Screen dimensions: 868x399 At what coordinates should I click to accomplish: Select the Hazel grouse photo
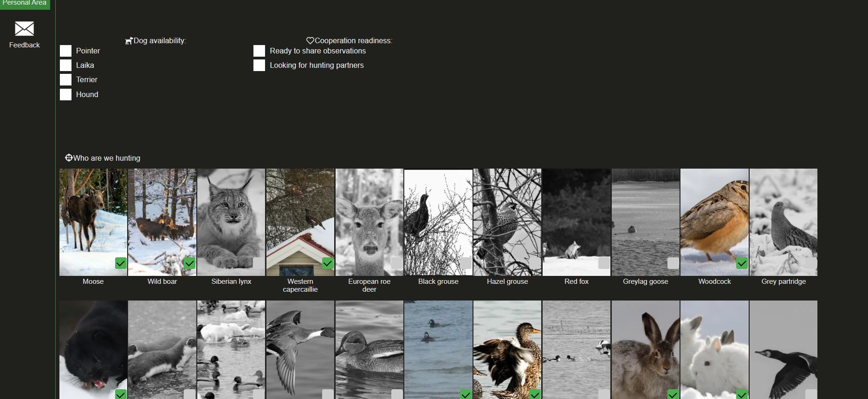pyautogui.click(x=507, y=222)
